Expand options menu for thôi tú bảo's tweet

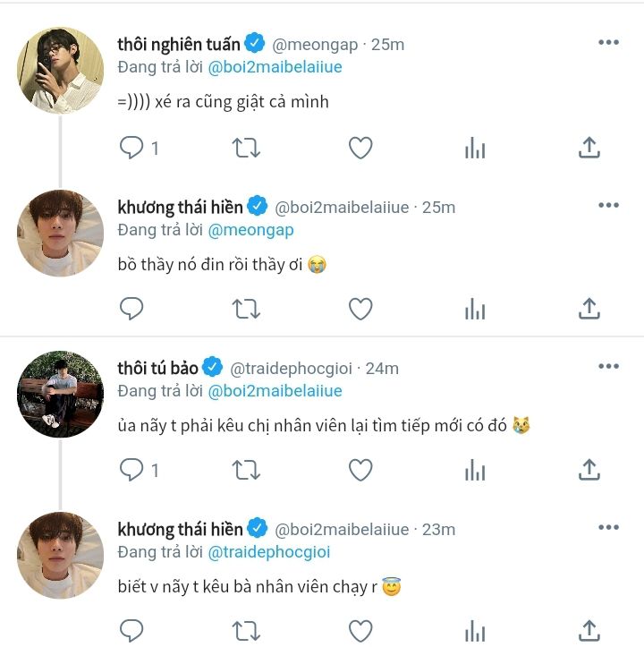click(x=608, y=367)
